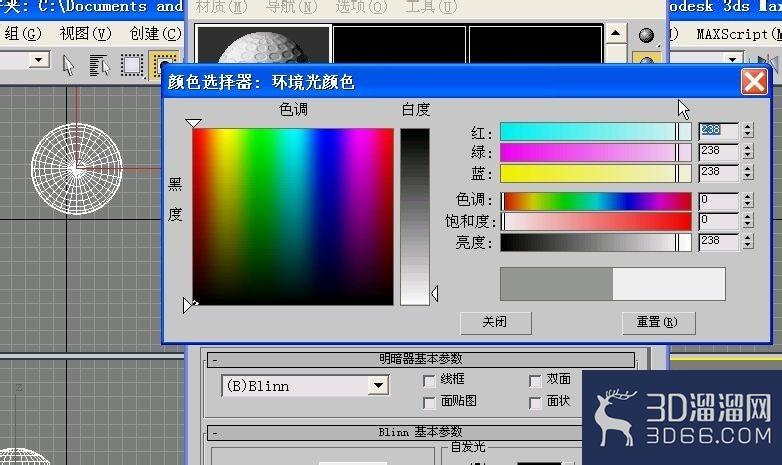This screenshot has width=782, height=465.
Task: Open the 材质(M) menu in Material Editor
Action: click(x=221, y=6)
